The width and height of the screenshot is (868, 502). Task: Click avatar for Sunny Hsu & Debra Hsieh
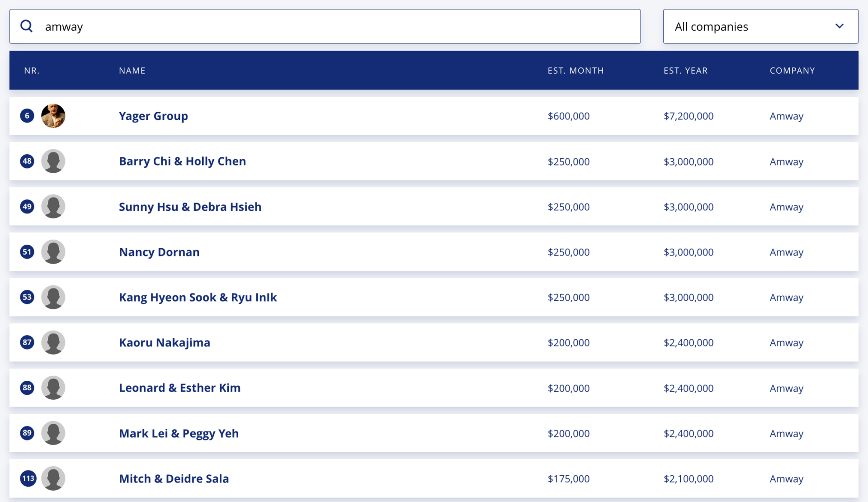[53, 207]
